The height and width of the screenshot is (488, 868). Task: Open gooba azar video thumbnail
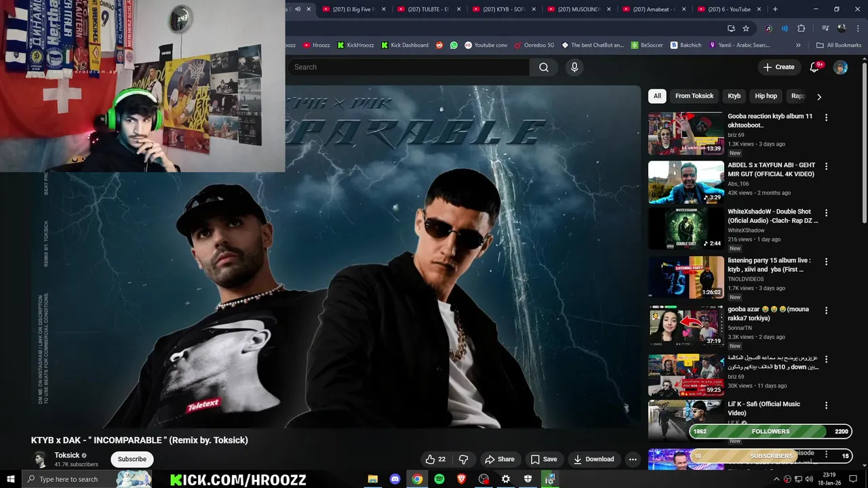click(686, 326)
